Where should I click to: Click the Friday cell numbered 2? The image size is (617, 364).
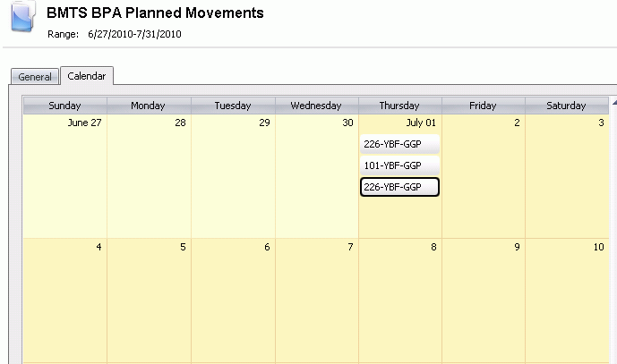tap(483, 179)
